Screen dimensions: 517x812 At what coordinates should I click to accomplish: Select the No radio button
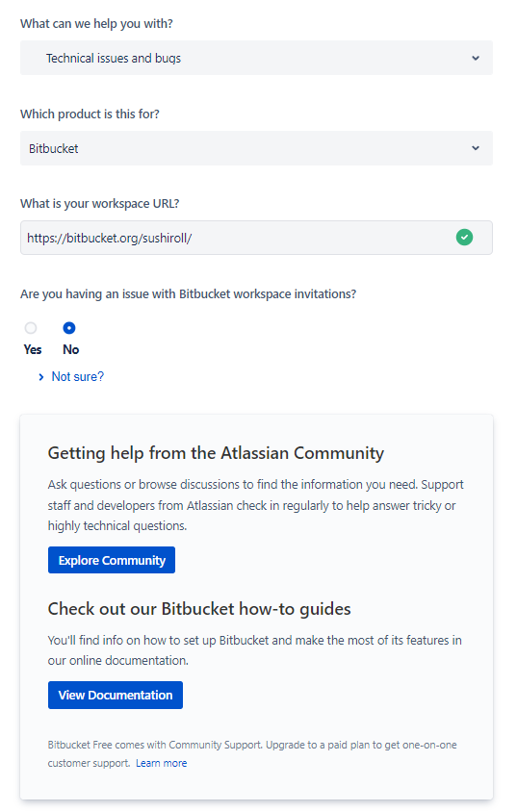(69, 328)
